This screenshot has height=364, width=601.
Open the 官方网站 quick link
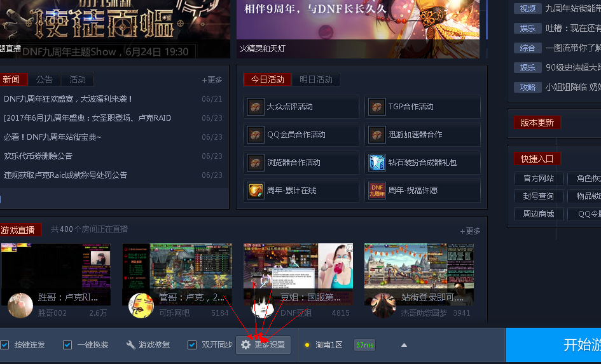[539, 179]
